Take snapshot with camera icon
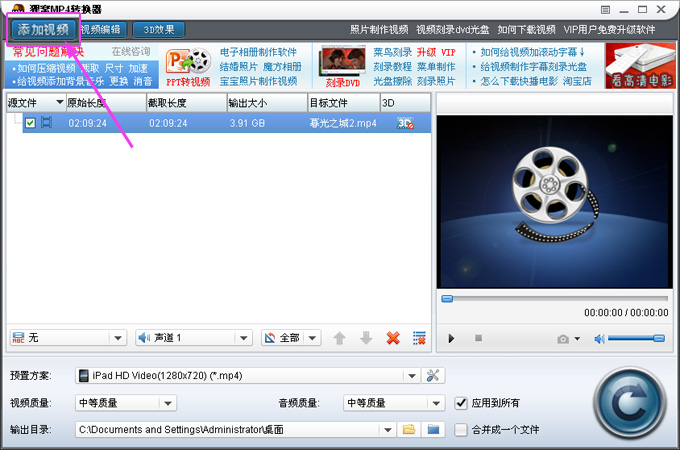Screen dimensions: 680x450 pos(563,339)
